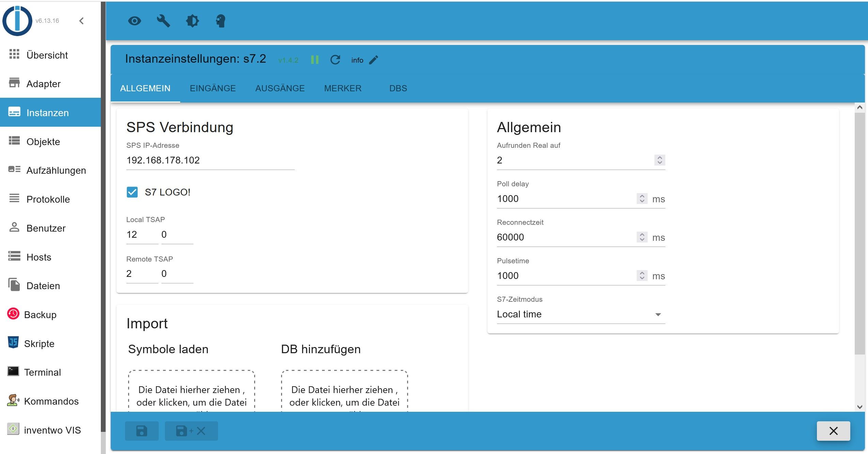Open Skripte in the sidebar

coord(39,344)
